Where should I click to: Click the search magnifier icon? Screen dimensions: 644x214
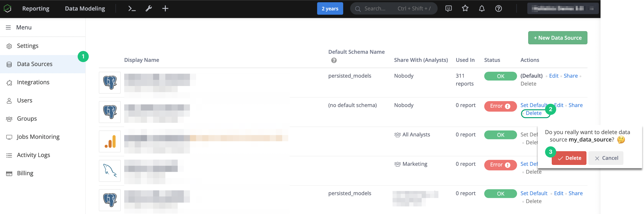358,9
